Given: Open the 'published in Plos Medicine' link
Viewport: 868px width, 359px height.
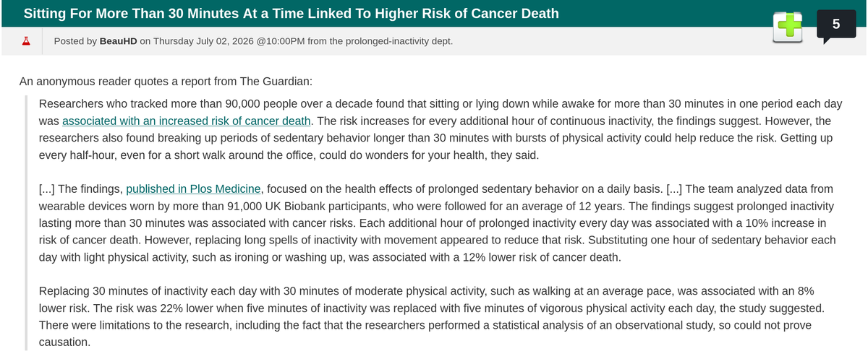Looking at the screenshot, I should pos(193,189).
